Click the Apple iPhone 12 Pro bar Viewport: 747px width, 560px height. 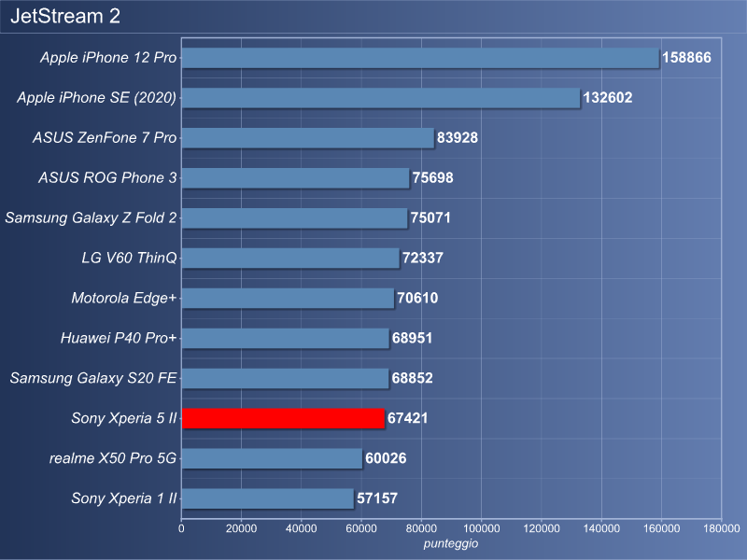point(420,58)
